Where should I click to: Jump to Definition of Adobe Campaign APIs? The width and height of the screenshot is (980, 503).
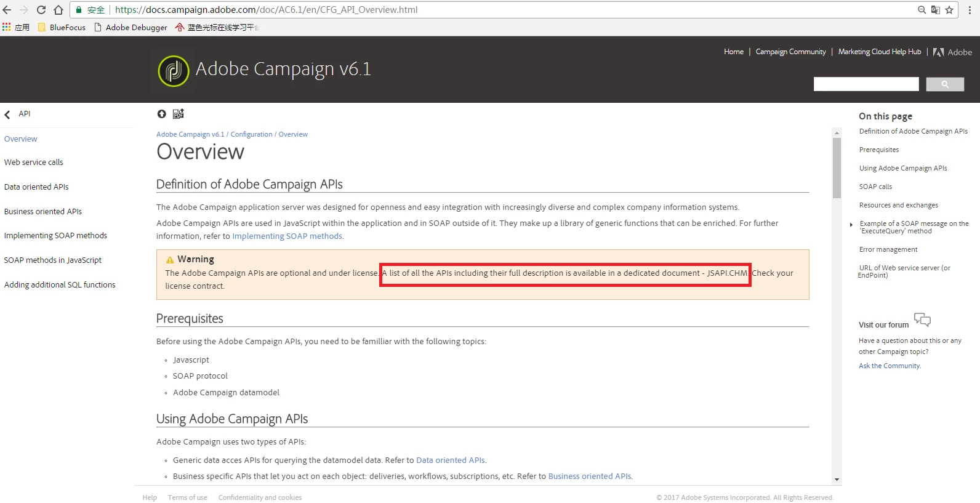tap(914, 131)
